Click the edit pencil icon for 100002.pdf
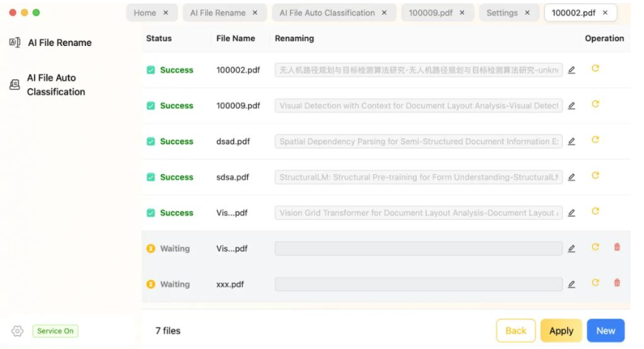644x349 pixels. tap(571, 70)
